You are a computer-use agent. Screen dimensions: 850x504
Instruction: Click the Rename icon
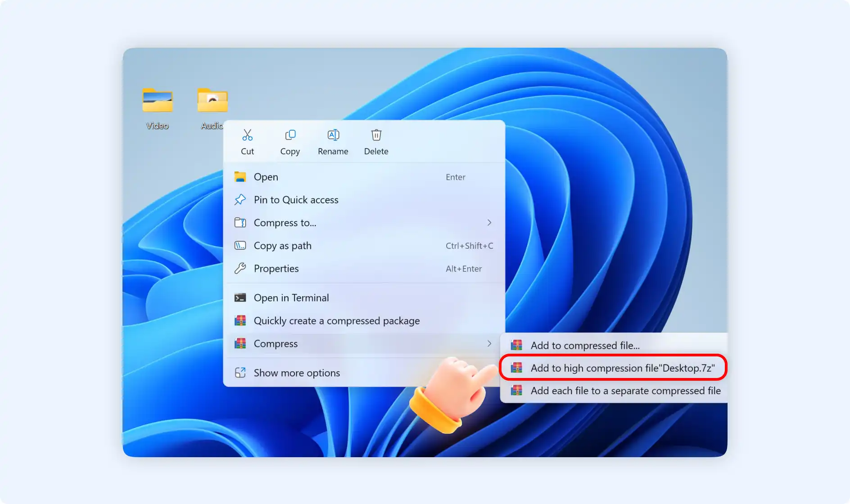[333, 135]
